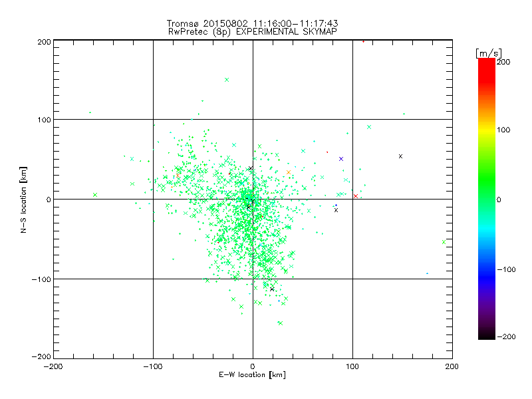Click the southernmost green X marker

point(281,323)
